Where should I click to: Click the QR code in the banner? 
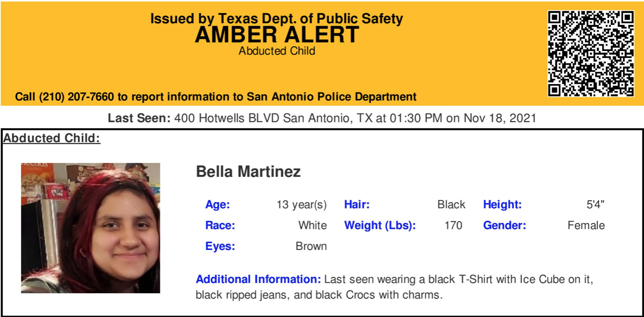[590, 53]
